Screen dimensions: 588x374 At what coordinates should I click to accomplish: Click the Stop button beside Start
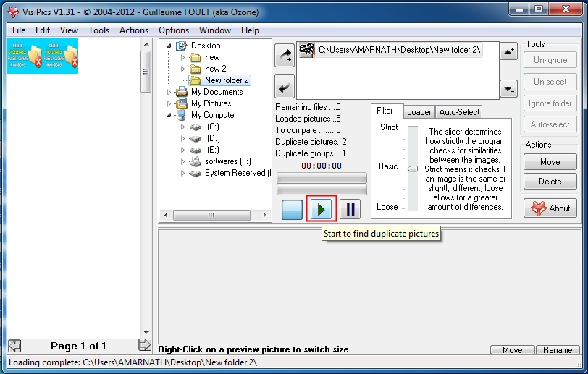[x=292, y=210]
